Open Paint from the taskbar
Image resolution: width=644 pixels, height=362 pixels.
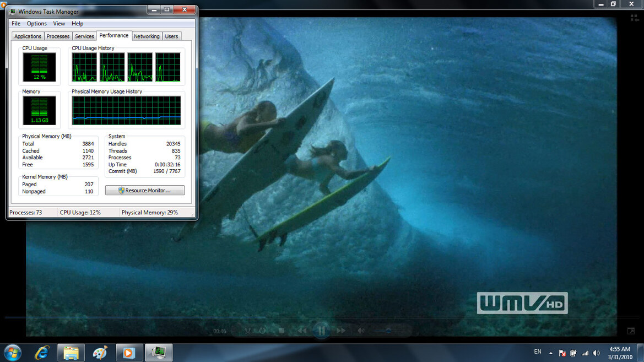(x=100, y=353)
